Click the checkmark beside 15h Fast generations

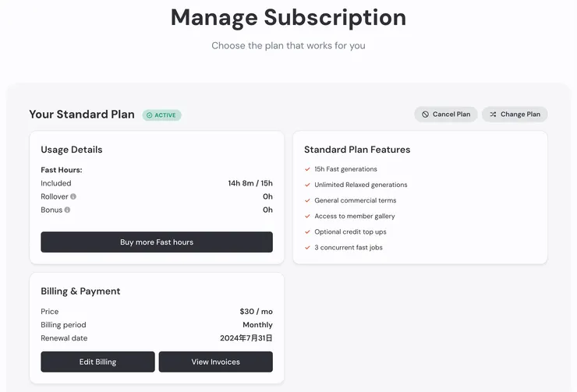tap(307, 169)
